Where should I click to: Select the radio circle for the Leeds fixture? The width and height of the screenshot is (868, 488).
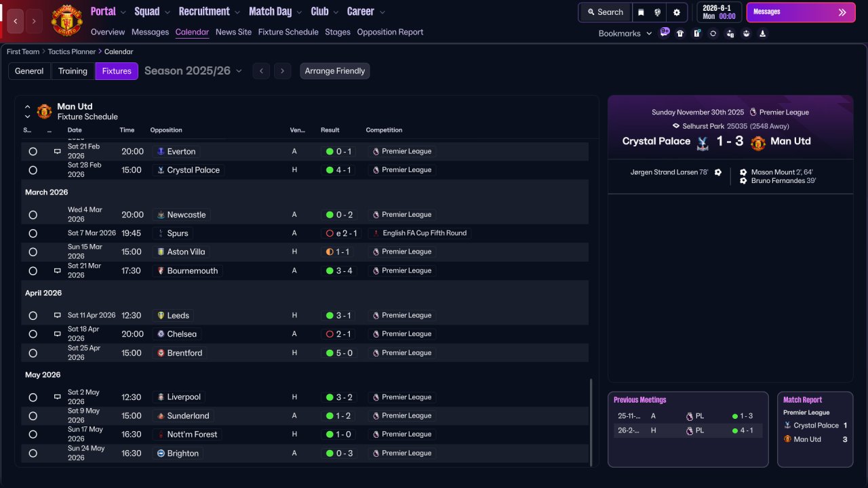coord(33,315)
